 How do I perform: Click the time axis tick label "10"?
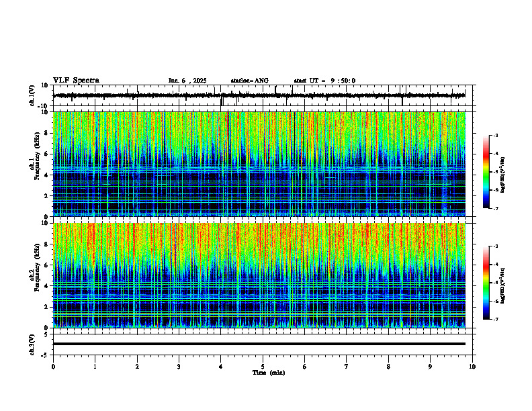(472, 367)
